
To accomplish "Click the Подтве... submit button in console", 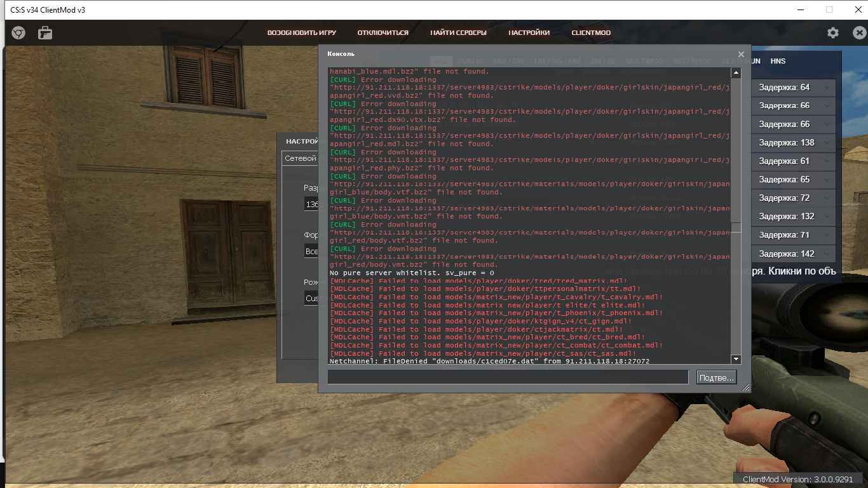I will tap(716, 377).
